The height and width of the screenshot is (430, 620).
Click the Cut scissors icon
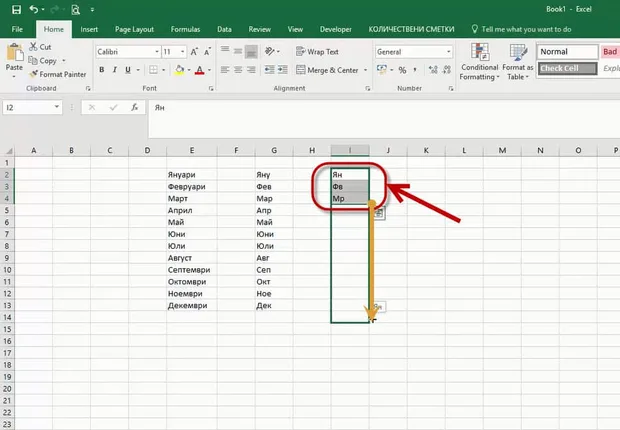pos(33,47)
